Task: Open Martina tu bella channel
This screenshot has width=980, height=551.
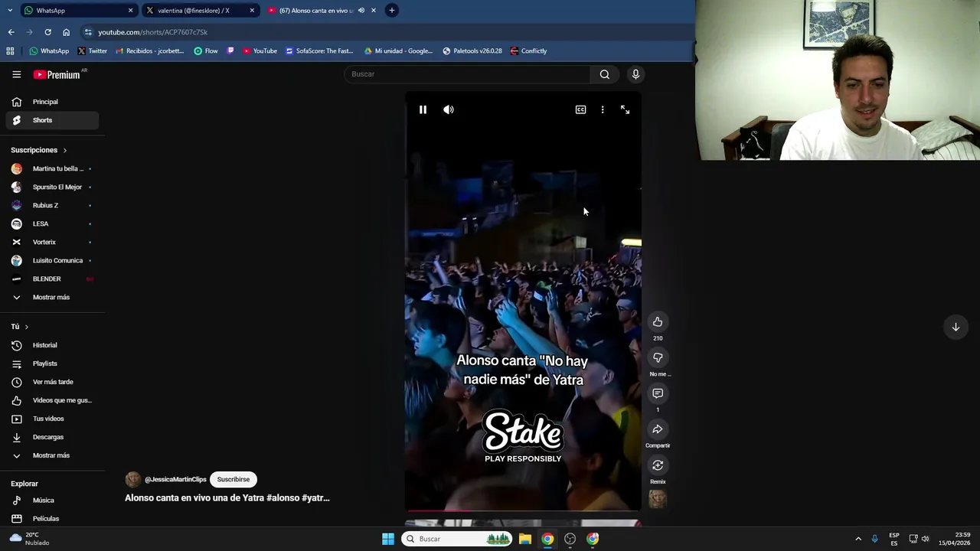Action: 52,168
